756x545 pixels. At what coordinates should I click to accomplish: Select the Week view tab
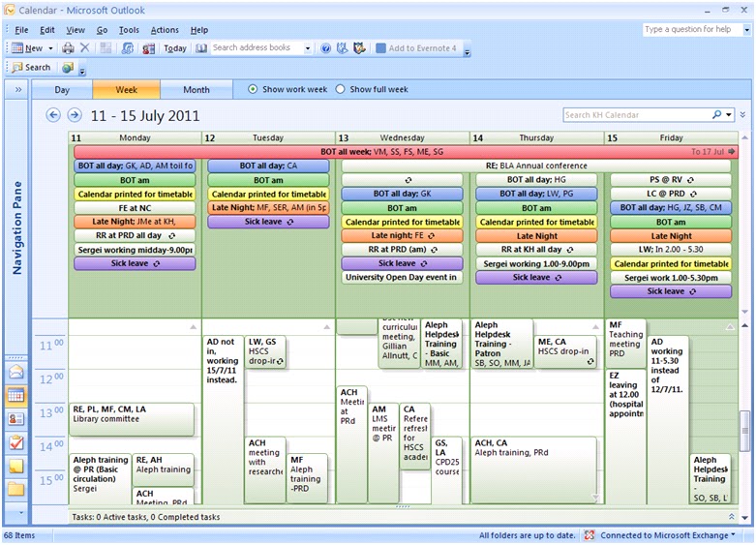point(126,90)
